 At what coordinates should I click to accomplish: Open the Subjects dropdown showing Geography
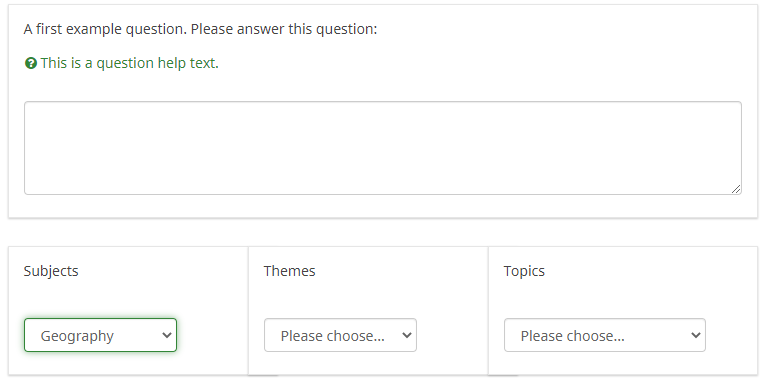(100, 335)
